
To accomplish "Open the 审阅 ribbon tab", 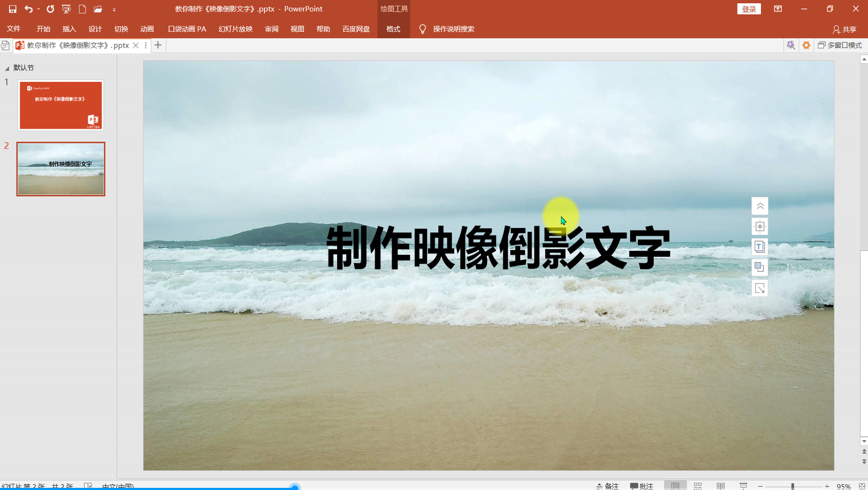I will tap(271, 29).
